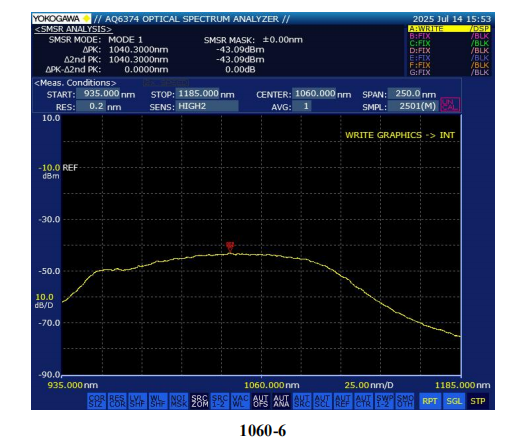Click the SRC 1-2 indicator
513x447 pixels.
point(220,401)
